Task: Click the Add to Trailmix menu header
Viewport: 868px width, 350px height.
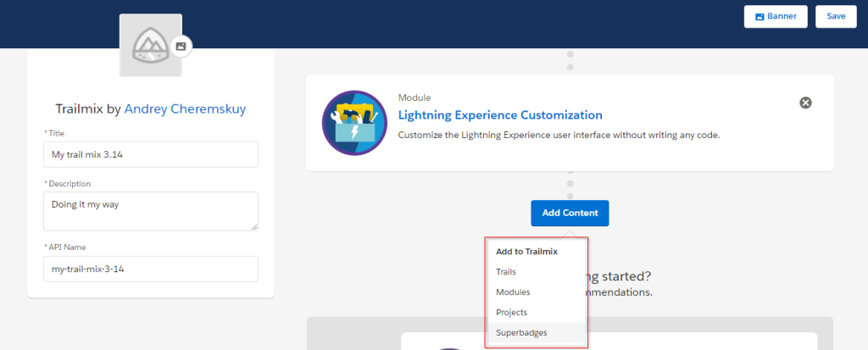Action: 526,252
